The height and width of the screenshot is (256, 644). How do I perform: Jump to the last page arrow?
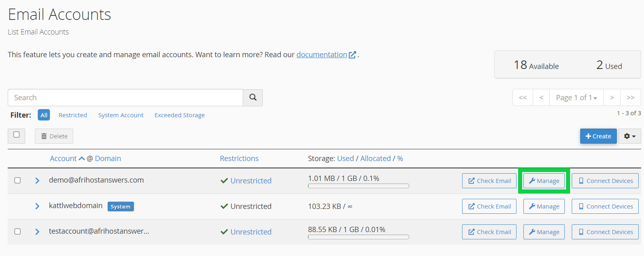click(630, 97)
